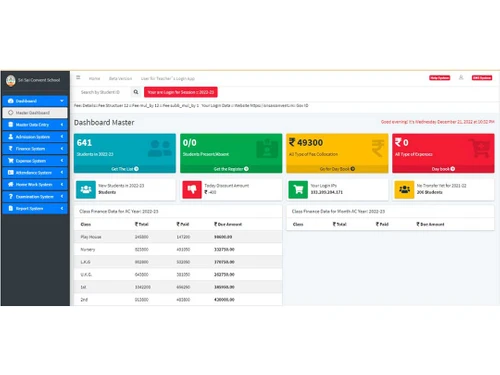
Task: Click the Home Work System house icon
Action: (11, 184)
